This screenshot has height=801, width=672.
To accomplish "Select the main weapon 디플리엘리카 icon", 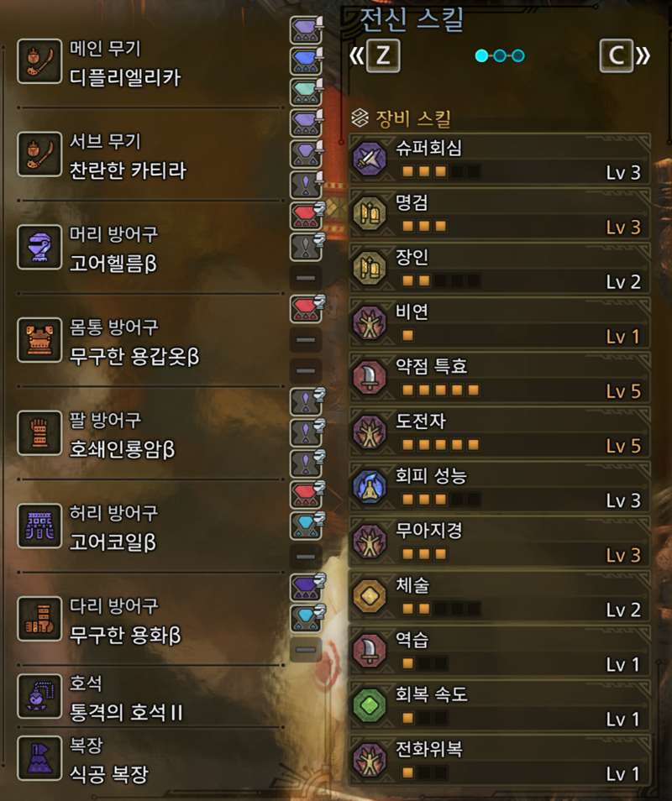I will (39, 61).
